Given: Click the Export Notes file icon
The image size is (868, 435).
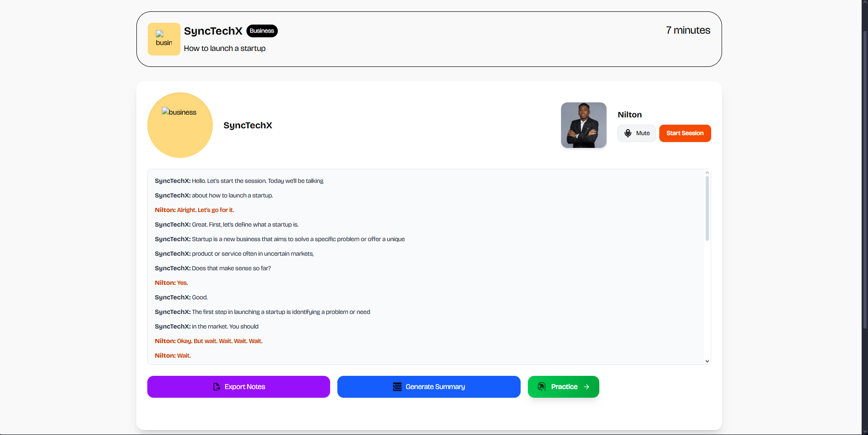Looking at the screenshot, I should coord(216,387).
